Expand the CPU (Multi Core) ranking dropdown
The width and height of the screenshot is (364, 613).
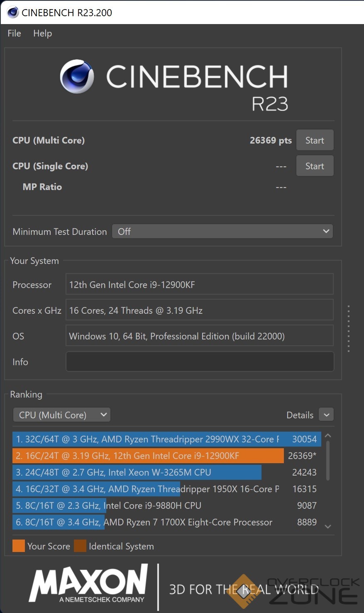point(61,415)
